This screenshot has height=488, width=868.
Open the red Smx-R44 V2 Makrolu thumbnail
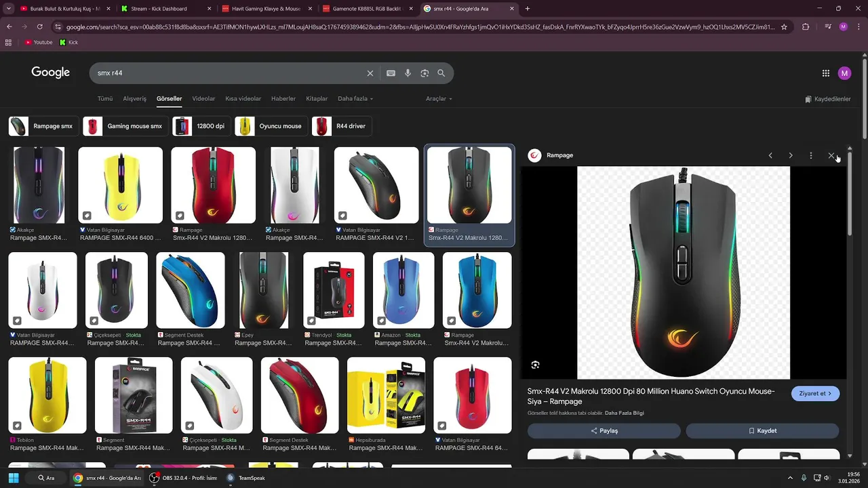click(x=213, y=185)
